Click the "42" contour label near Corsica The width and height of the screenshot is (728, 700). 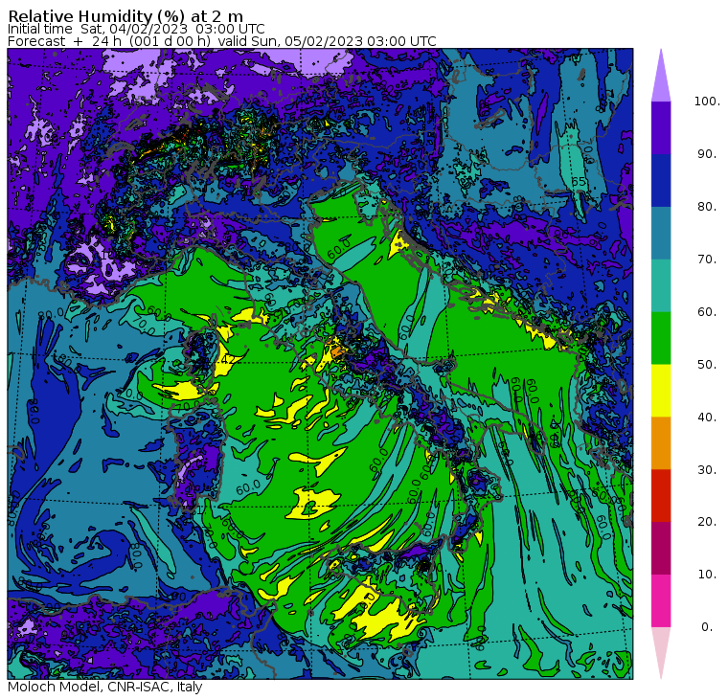point(227,360)
